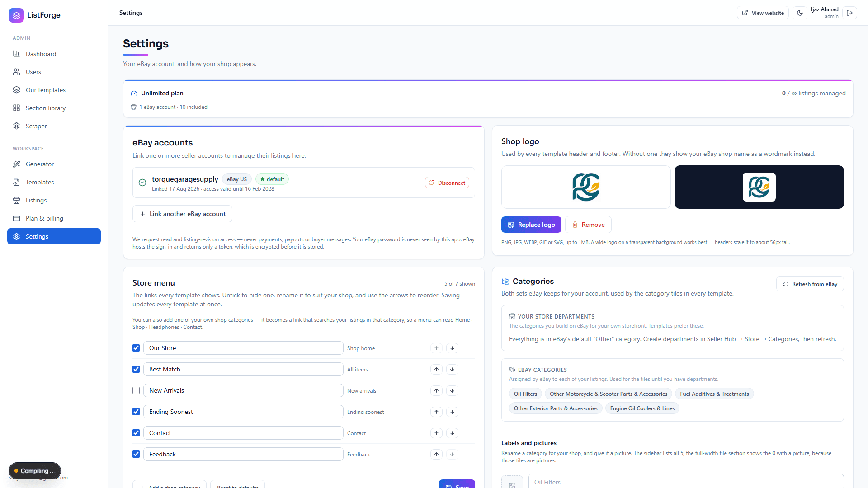Click the Oil Filters picture placeholder icon
Viewport: 868px width, 488px height.
(x=512, y=483)
